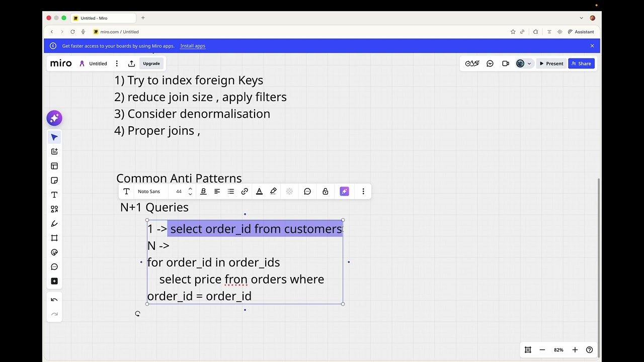644x362 pixels.
Task: Open comments panel in top bar
Action: click(490, 63)
